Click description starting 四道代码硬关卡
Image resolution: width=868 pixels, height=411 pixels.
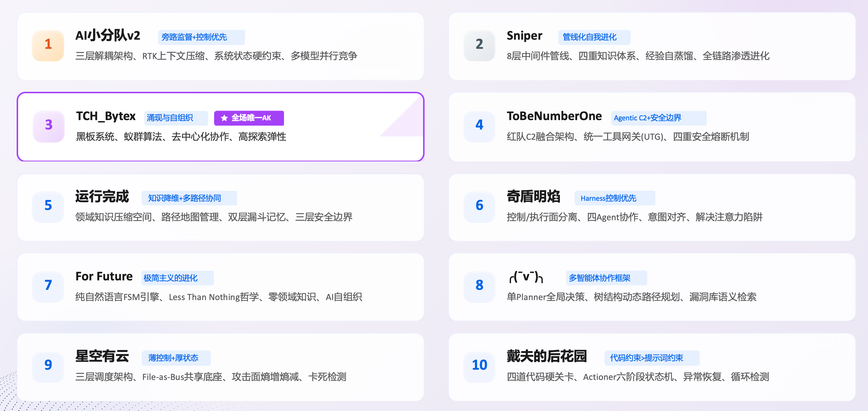coord(638,377)
